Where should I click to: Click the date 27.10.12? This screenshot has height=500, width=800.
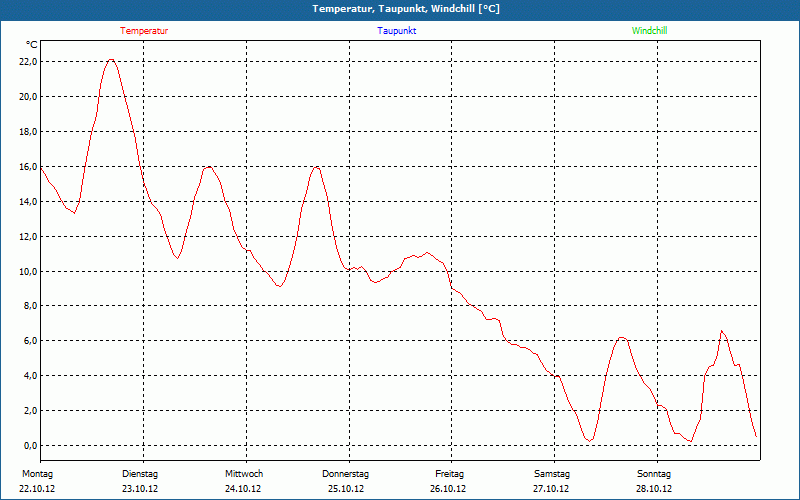point(551,489)
